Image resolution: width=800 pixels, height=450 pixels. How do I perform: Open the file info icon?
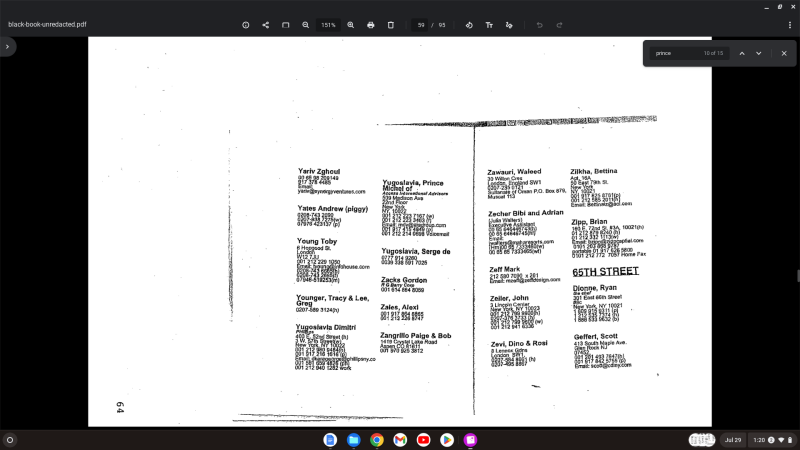point(245,25)
